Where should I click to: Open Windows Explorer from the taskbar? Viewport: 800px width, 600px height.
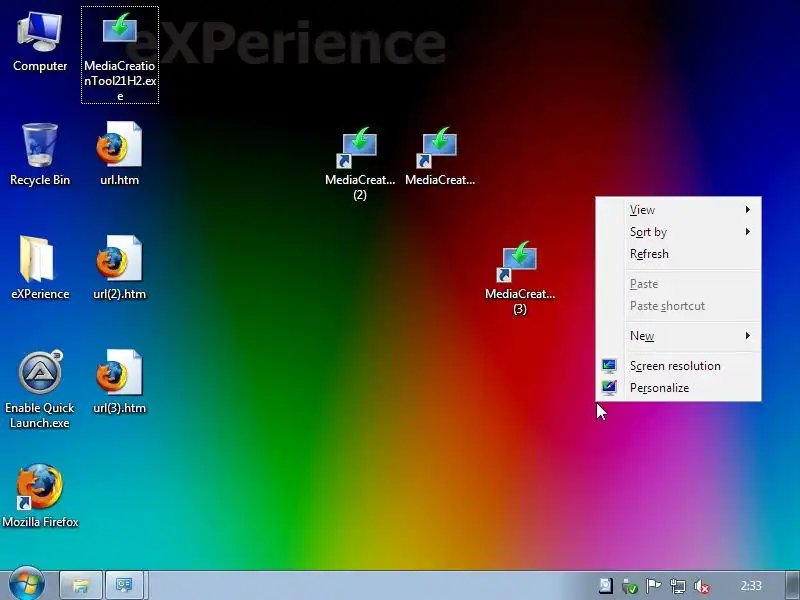[x=81, y=585]
